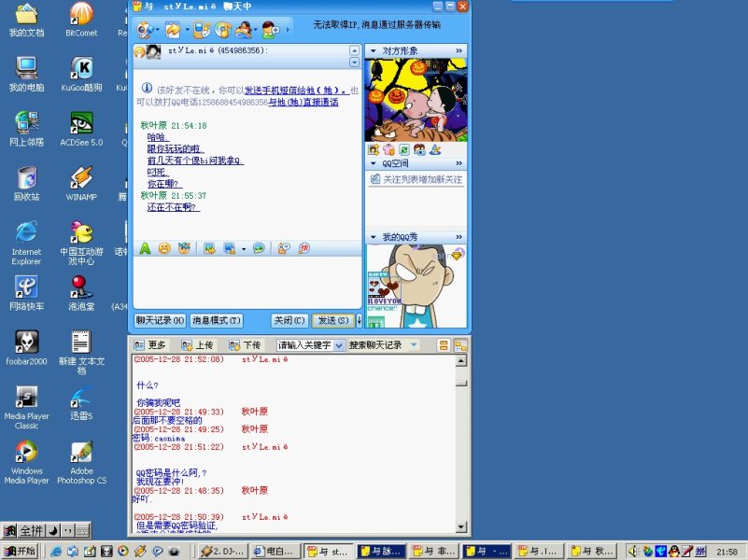Open font settings with the green A icon
This screenshot has height=560, width=748.
click(x=145, y=248)
